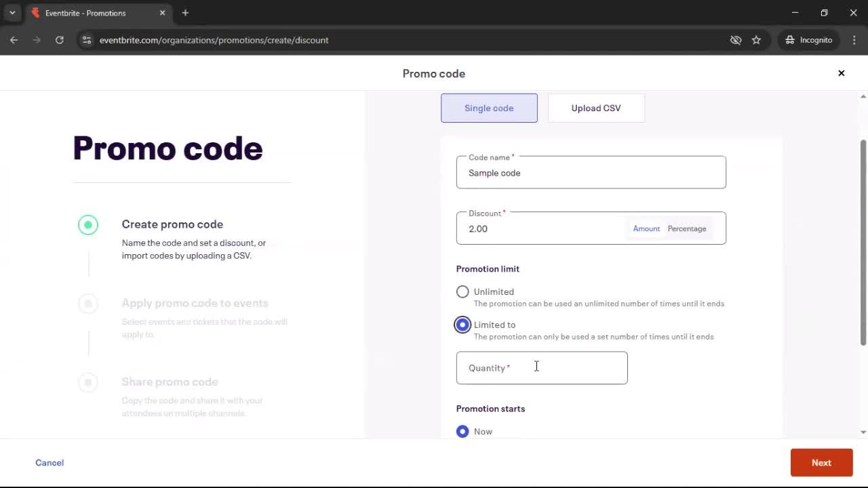Viewport: 868px width, 488px height.
Task: Switch to the Single code tab
Action: [489, 108]
